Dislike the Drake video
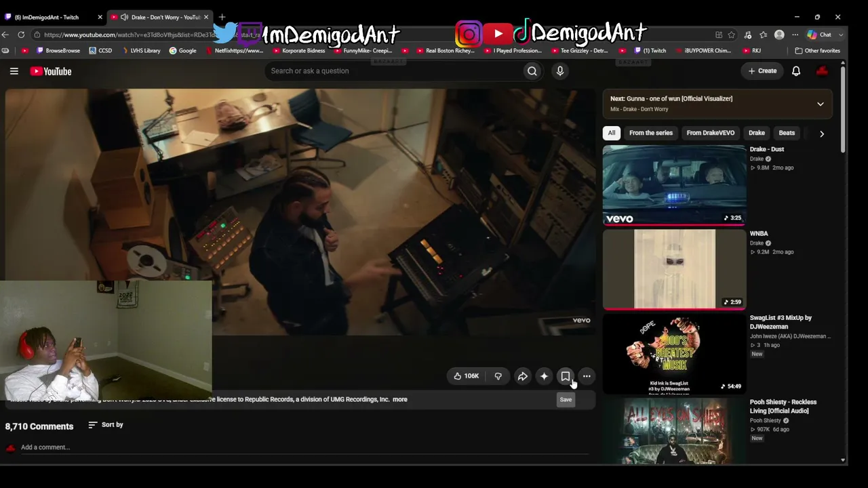 (498, 376)
